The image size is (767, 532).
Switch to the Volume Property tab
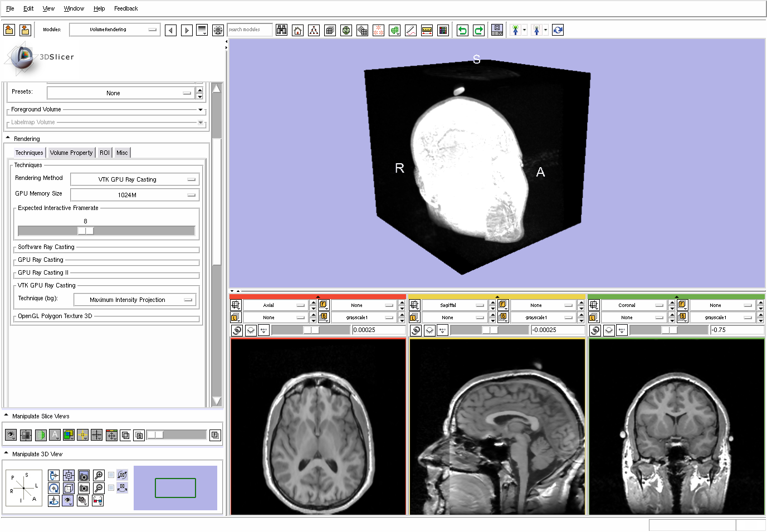click(71, 153)
